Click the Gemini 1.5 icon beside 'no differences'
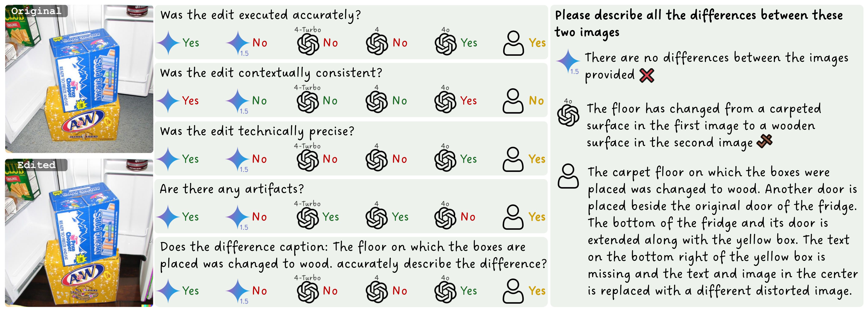Viewport: 868px width, 325px height. [x=568, y=62]
